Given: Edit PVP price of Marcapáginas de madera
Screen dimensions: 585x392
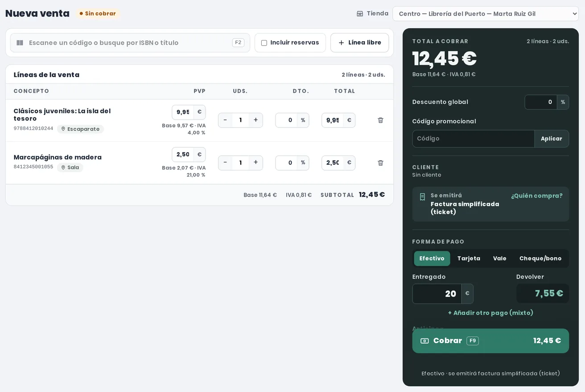Looking at the screenshot, I should pos(183,154).
